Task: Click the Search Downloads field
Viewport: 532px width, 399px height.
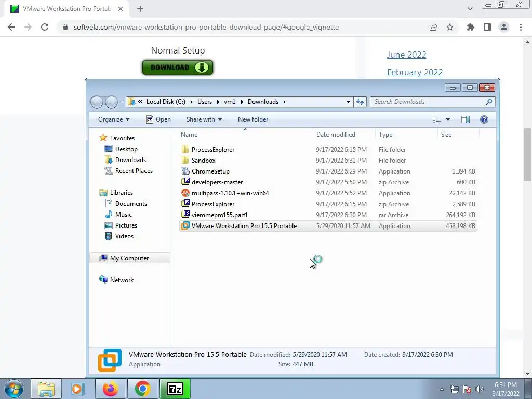Action: click(x=428, y=102)
